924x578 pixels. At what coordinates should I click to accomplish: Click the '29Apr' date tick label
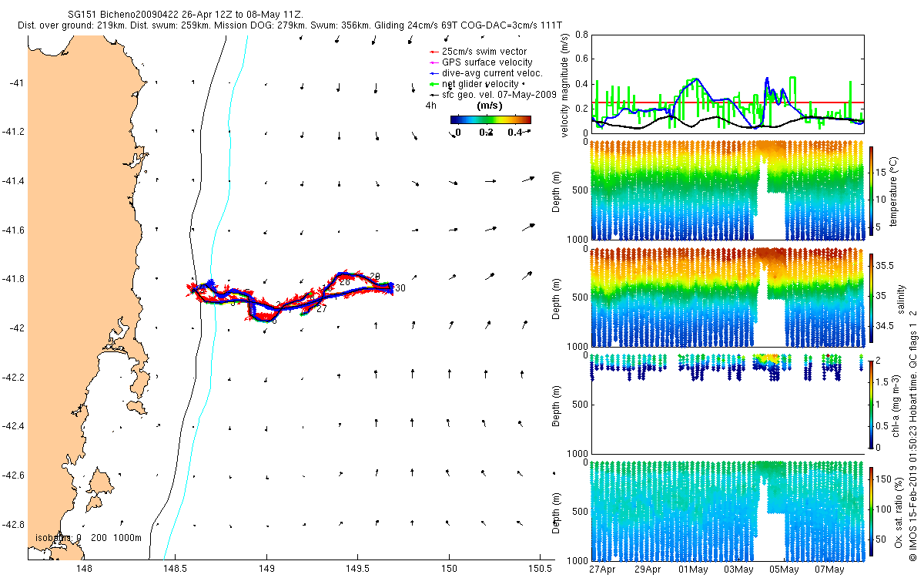[x=648, y=570]
